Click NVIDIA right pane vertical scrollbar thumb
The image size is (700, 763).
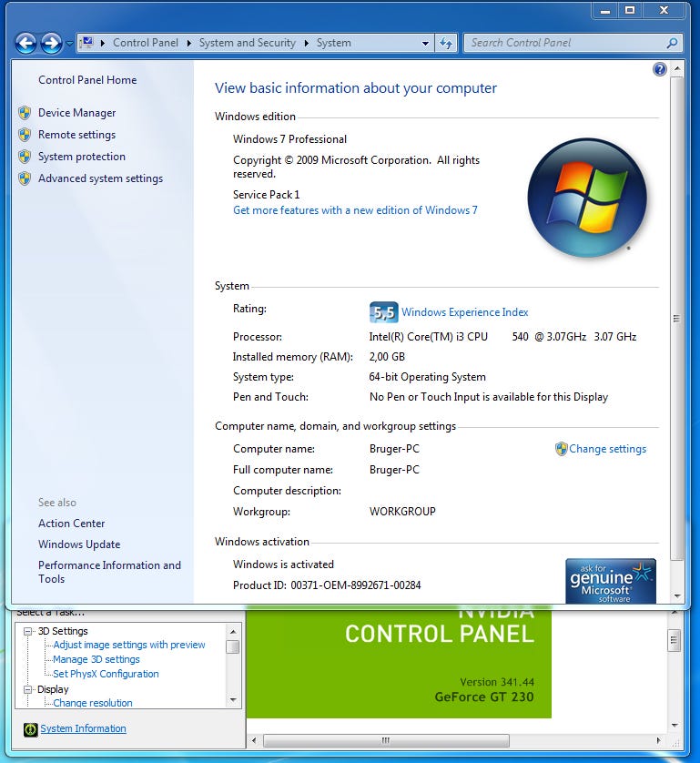tap(675, 640)
